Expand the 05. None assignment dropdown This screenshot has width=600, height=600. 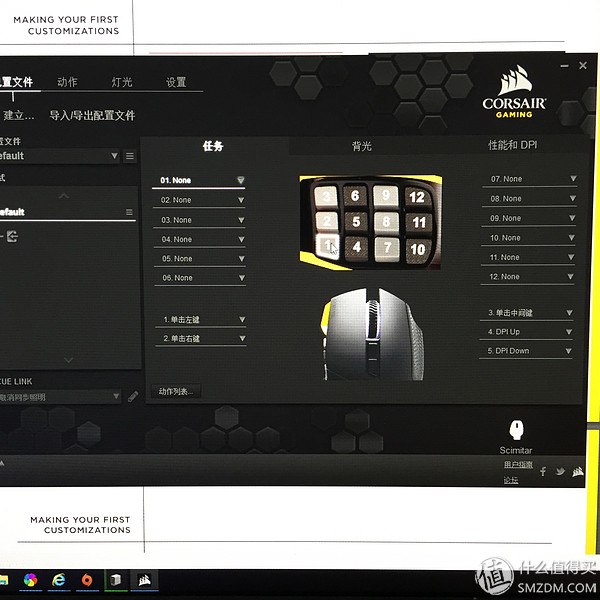click(x=200, y=259)
